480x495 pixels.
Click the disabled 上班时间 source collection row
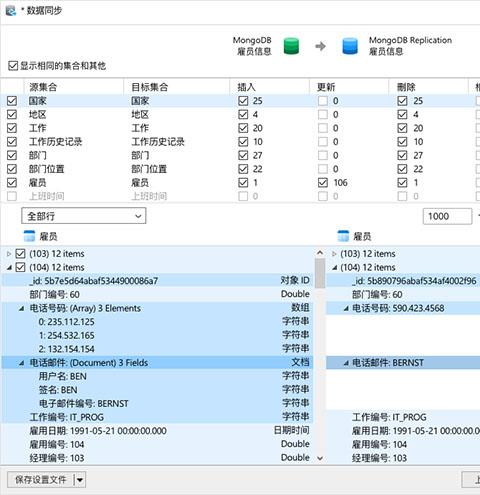tap(47, 196)
